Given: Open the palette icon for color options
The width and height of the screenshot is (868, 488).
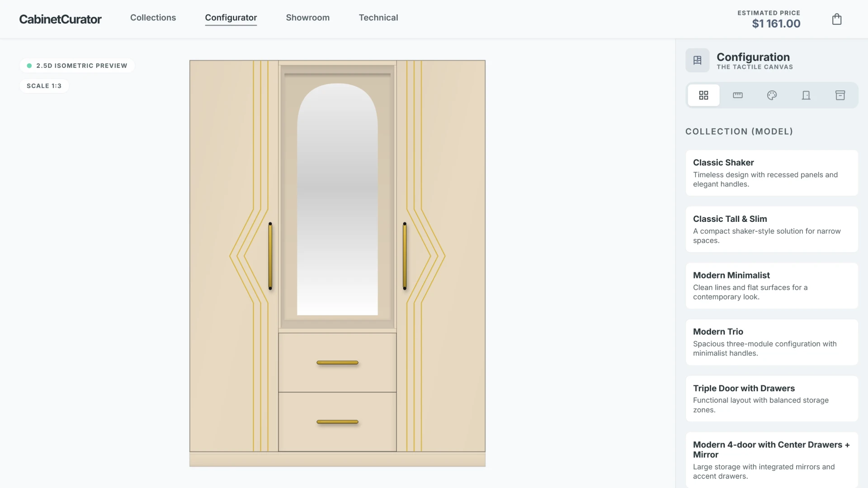Looking at the screenshot, I should (772, 95).
